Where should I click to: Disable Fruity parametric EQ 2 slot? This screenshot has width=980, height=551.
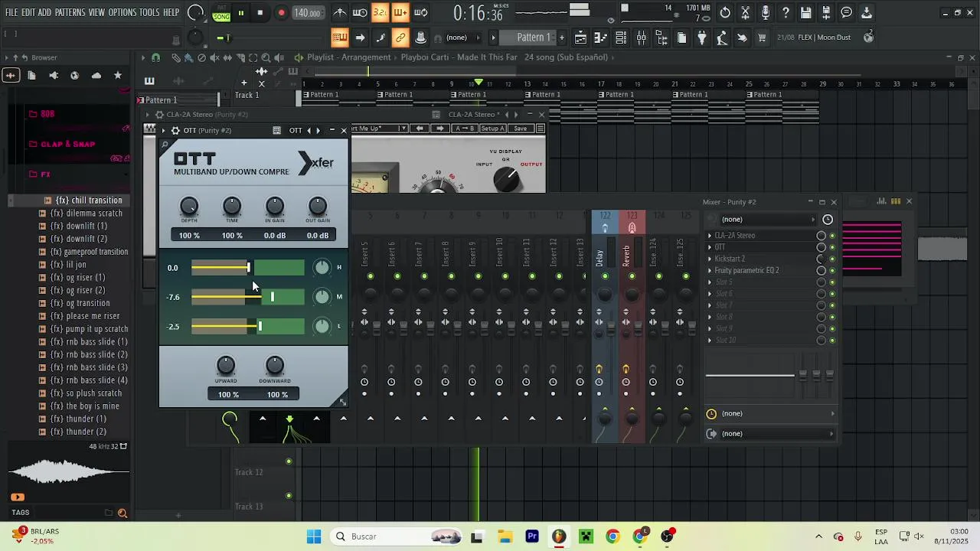coord(832,270)
